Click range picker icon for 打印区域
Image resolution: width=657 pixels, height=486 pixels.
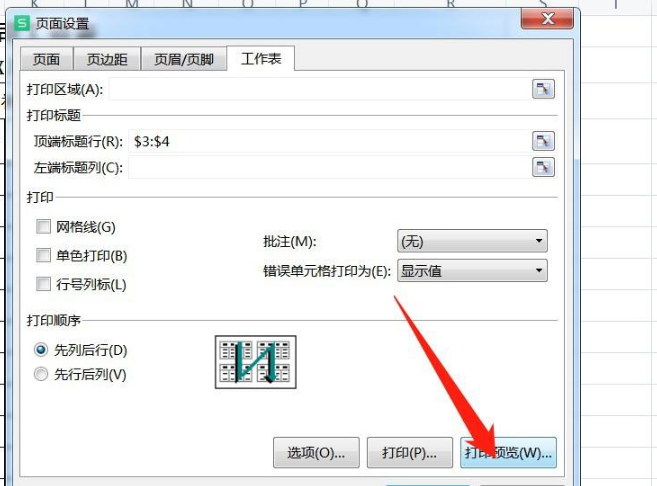(543, 89)
